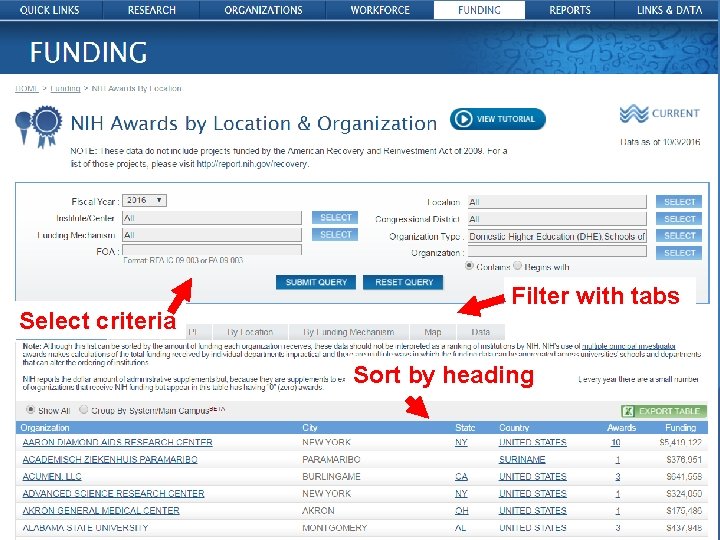Click PARAMARIBO city cell
The height and width of the screenshot is (540, 720).
[331, 459]
